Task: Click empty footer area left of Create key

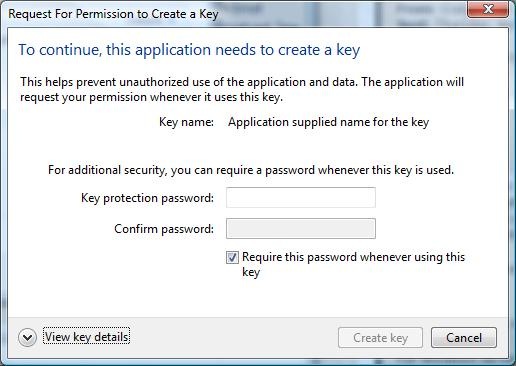Action: pos(233,338)
